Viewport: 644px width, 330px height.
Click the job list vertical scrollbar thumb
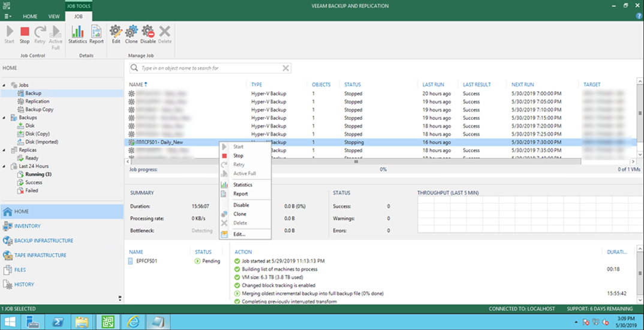click(x=640, y=113)
